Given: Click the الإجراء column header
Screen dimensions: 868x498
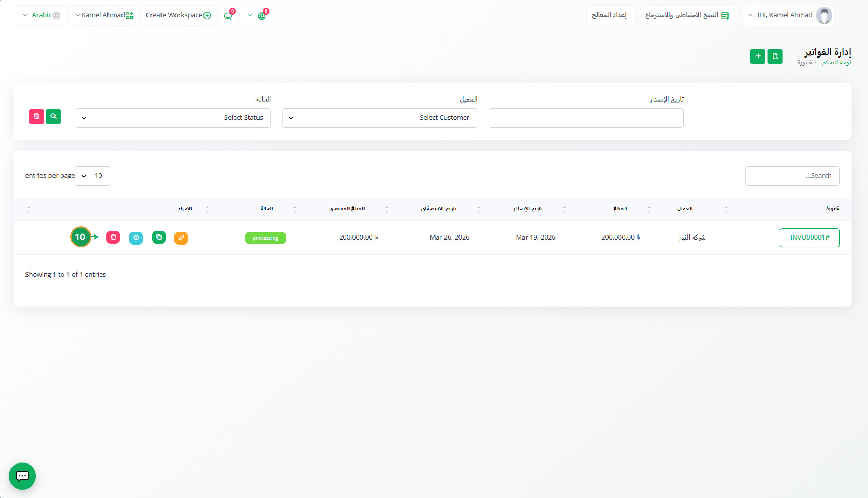Looking at the screenshot, I should point(185,209).
